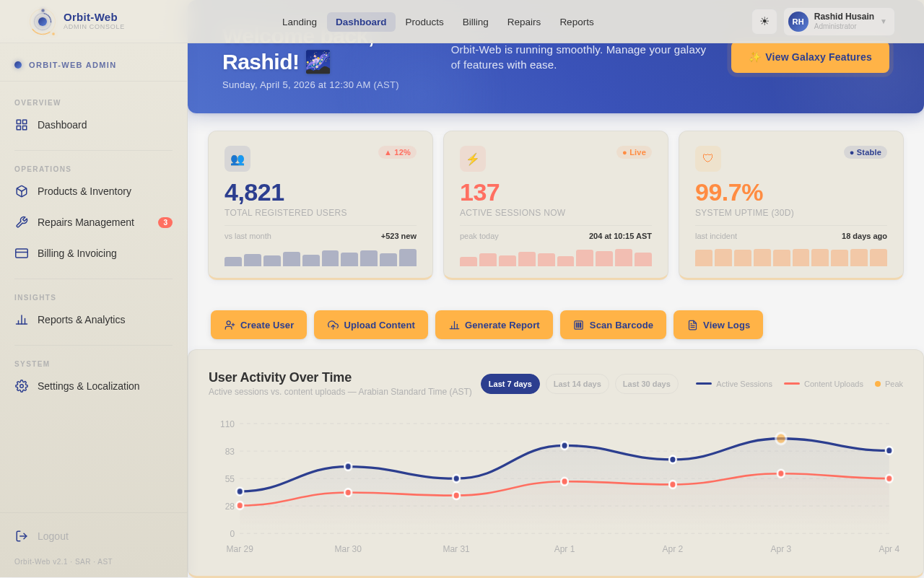
Task: Click the Upload Content button
Action: (x=371, y=325)
